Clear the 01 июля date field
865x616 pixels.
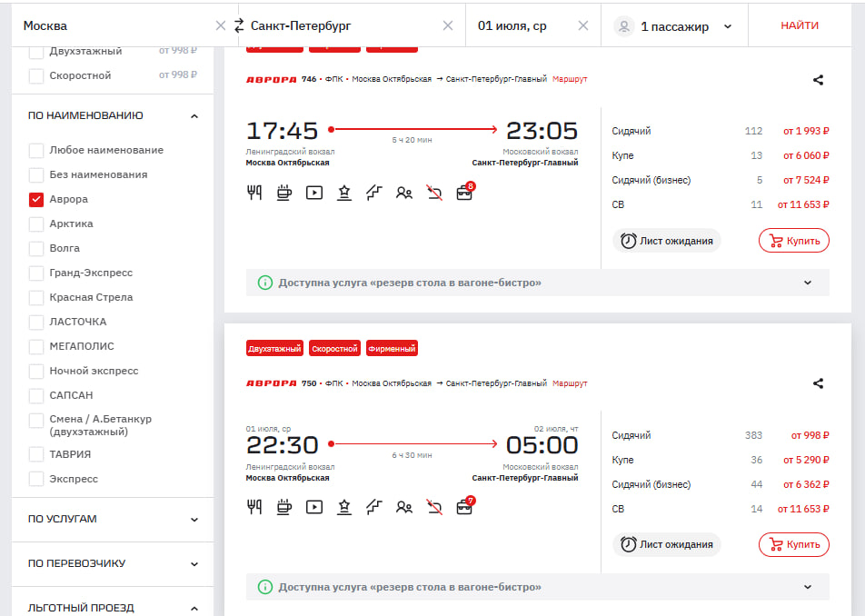click(583, 26)
